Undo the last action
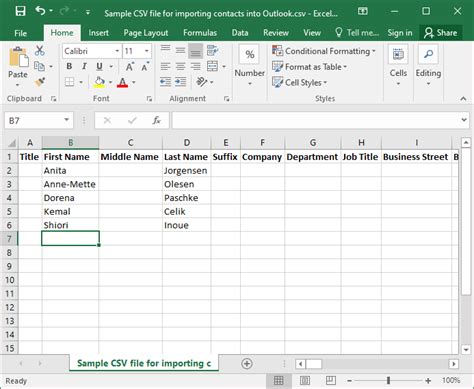Image resolution: width=474 pixels, height=389 pixels. [x=40, y=11]
